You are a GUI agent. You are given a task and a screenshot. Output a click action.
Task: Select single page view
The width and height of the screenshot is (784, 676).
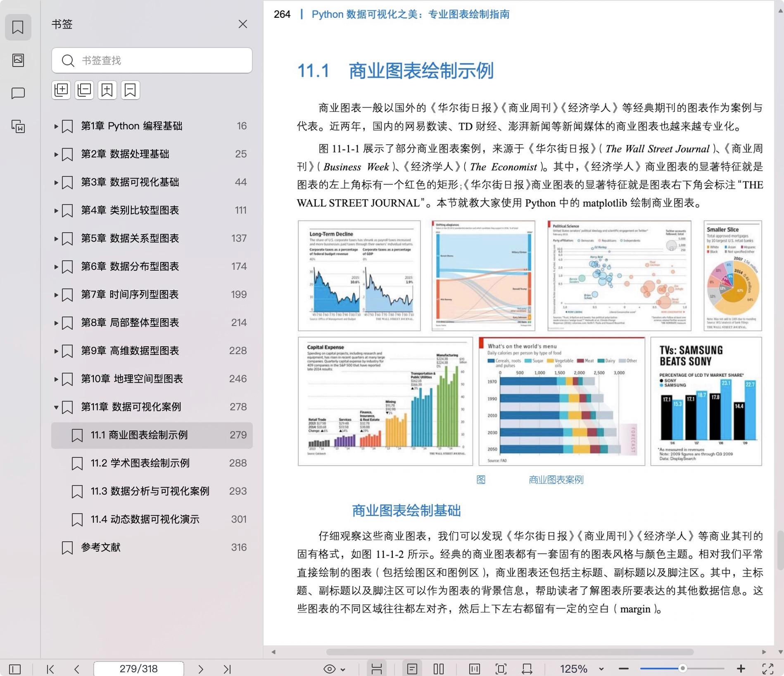coord(412,669)
